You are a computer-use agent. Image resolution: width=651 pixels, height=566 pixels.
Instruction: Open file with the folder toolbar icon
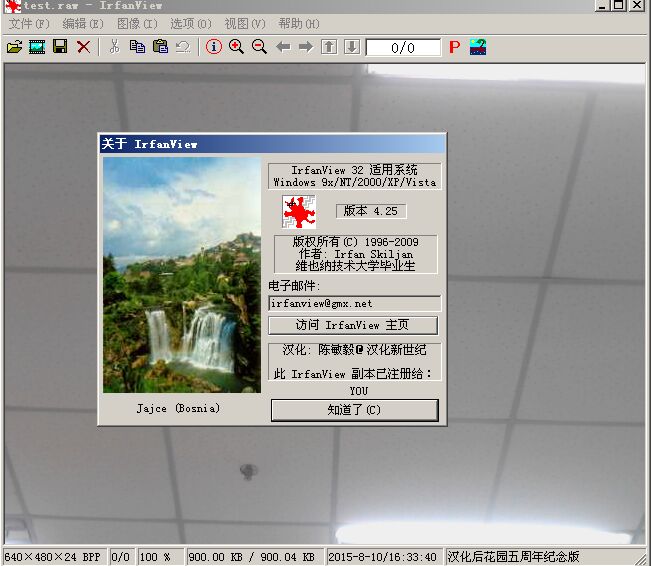click(15, 47)
